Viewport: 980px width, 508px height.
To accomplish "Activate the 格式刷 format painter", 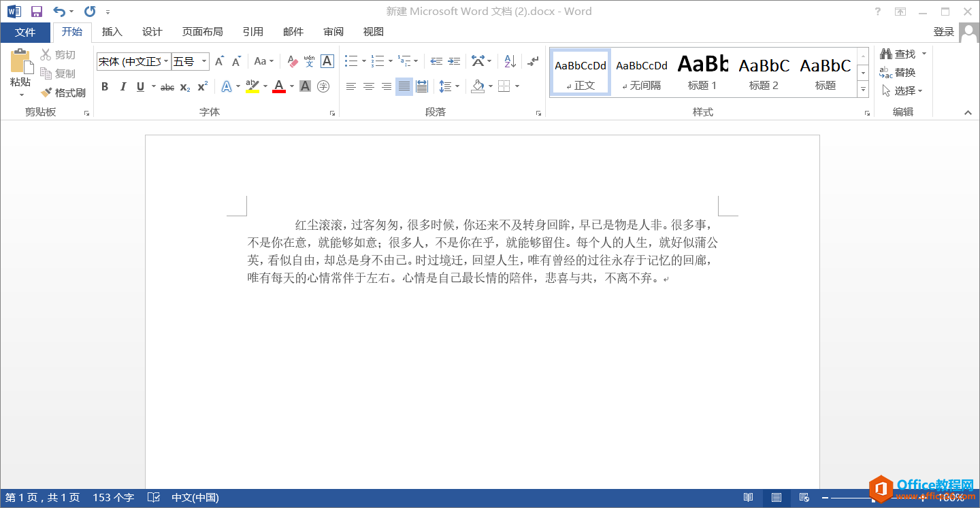I will click(63, 92).
